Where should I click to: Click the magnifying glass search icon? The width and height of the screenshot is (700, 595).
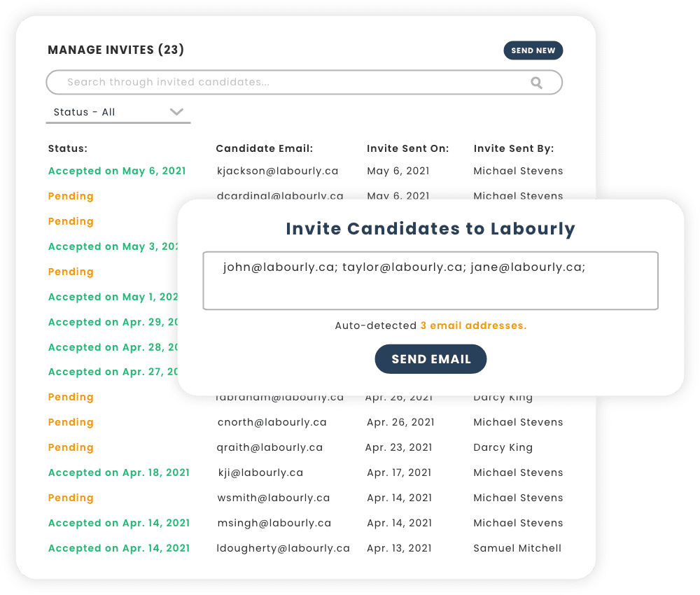[x=536, y=83]
